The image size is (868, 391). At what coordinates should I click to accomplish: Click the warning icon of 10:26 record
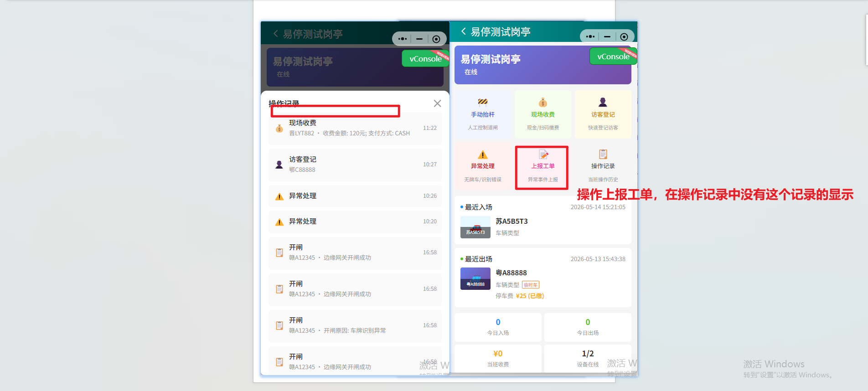[x=279, y=196]
